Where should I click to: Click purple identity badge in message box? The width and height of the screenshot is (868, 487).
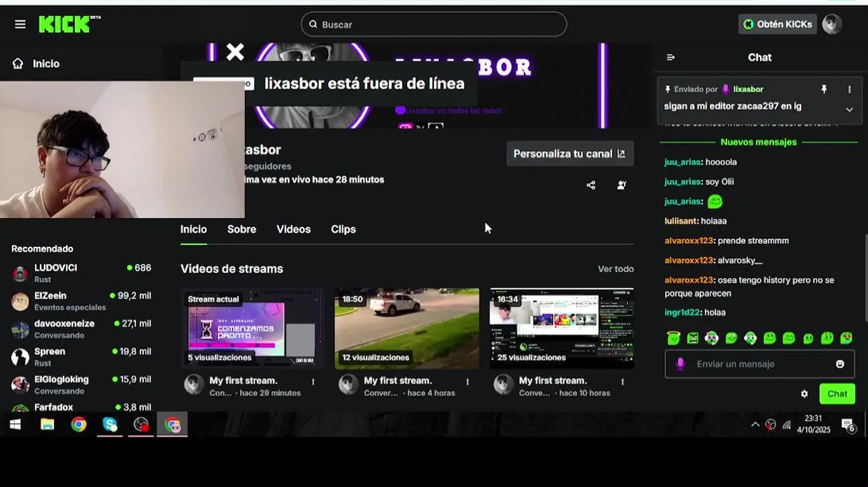click(681, 364)
